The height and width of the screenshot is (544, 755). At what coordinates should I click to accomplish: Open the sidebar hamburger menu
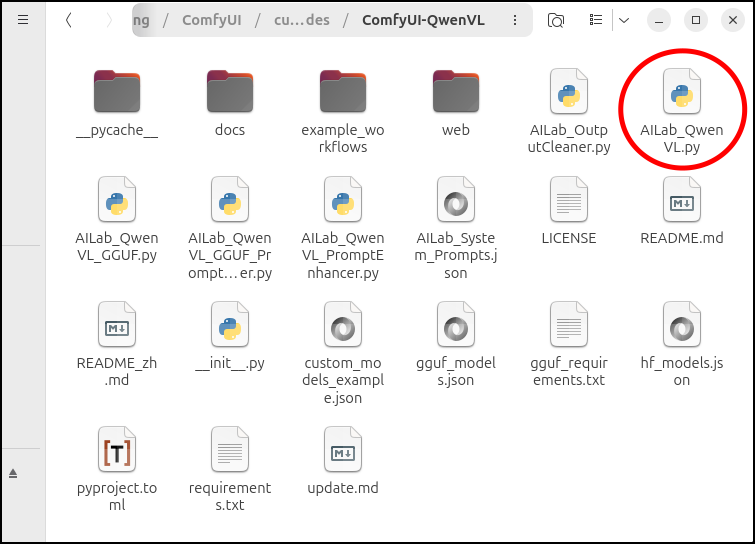coord(23,20)
